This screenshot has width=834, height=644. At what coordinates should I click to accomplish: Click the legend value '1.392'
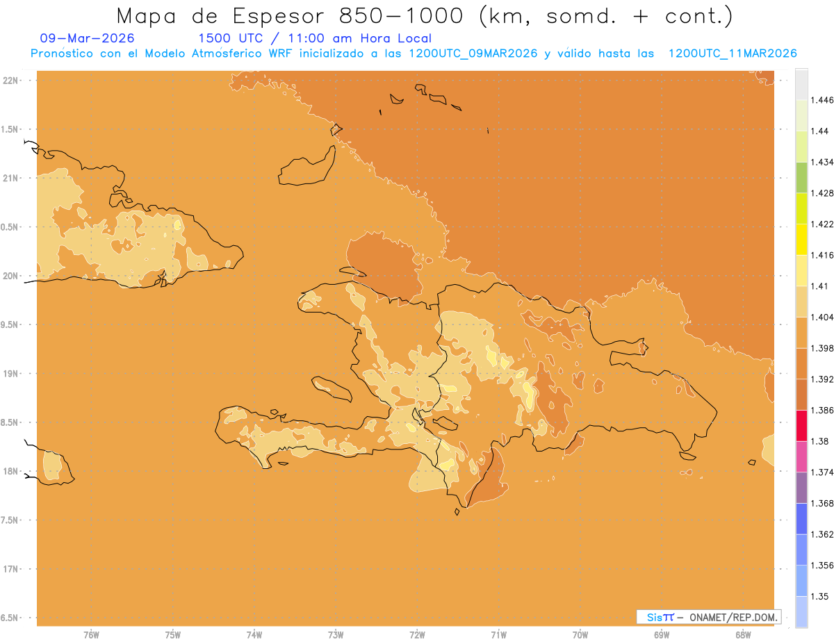click(822, 379)
